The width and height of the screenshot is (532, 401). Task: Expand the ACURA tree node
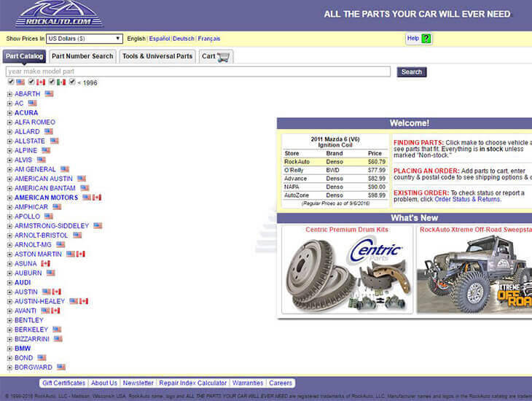tap(10, 113)
